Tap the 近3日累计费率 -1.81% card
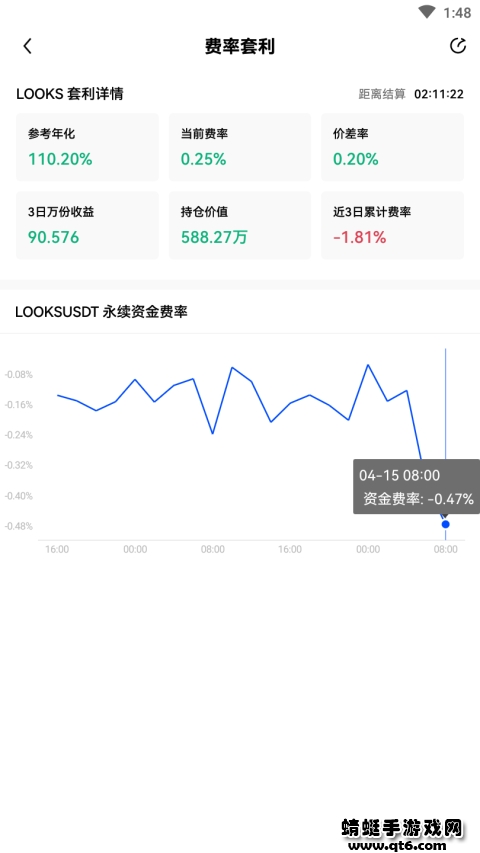Image resolution: width=480 pixels, height=853 pixels. (392, 225)
